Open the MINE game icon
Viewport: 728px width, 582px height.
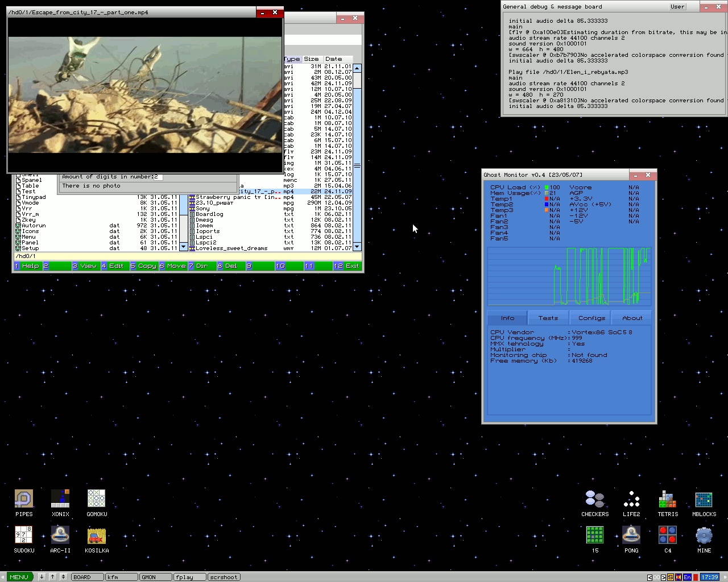coord(704,535)
